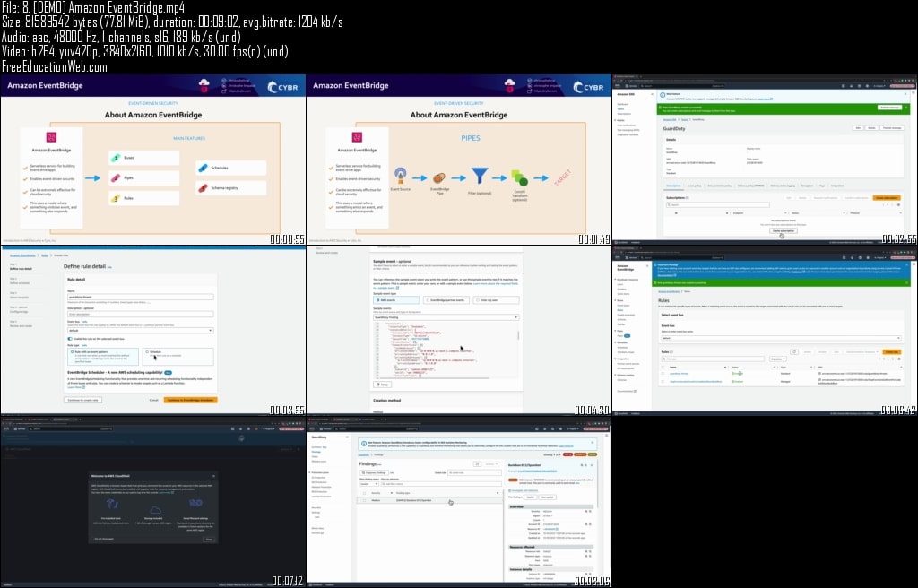This screenshot has height=588, width=918.
Task: Click the Buses feature icon on the slide
Action: pos(116,158)
